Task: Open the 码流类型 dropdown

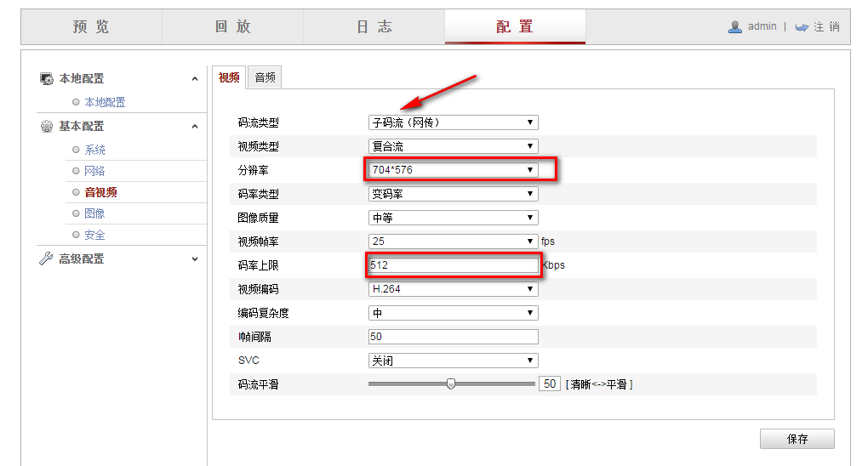Action: pyautogui.click(x=453, y=122)
